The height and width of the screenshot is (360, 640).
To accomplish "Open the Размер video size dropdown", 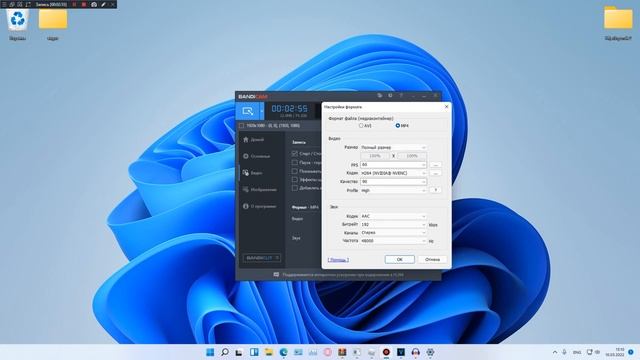I will [x=393, y=147].
